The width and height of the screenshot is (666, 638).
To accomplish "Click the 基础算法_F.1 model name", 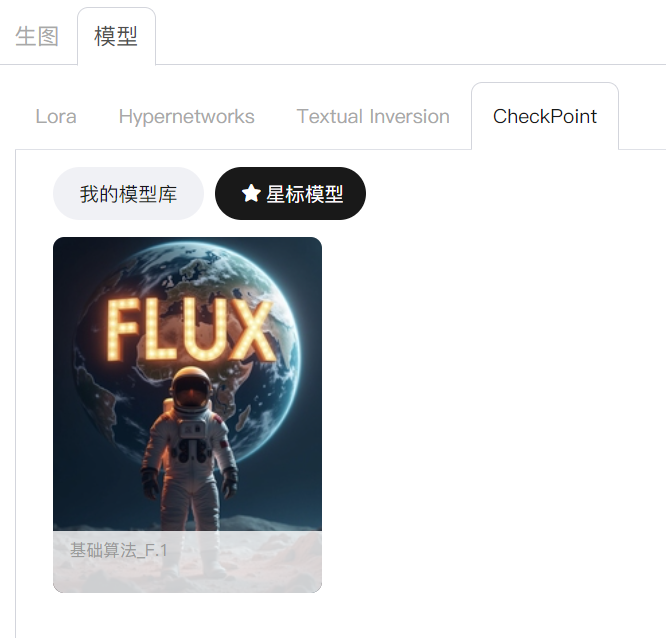I will (119, 550).
